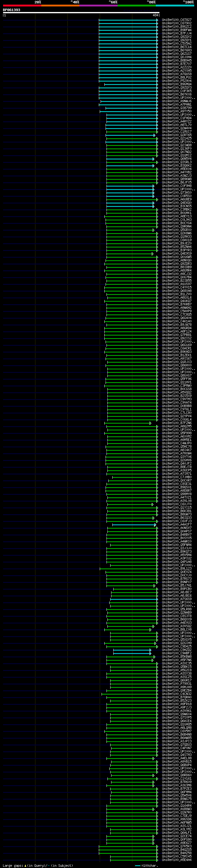This screenshot has height=868, width=197.
Task: Click the alignment bar for UniRef100_A4AIF7
Action: click(135, 525)
